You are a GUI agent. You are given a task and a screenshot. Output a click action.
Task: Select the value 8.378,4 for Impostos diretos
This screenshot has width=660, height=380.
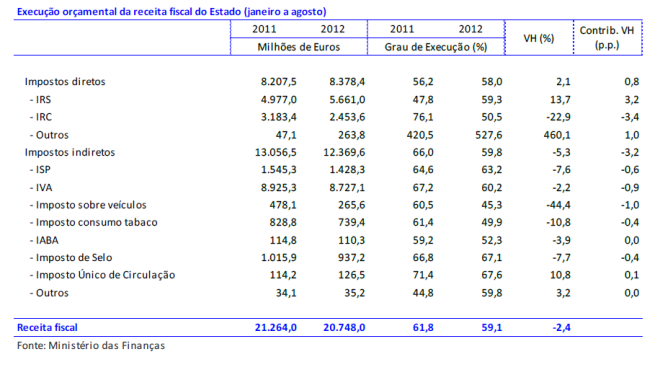347,82
